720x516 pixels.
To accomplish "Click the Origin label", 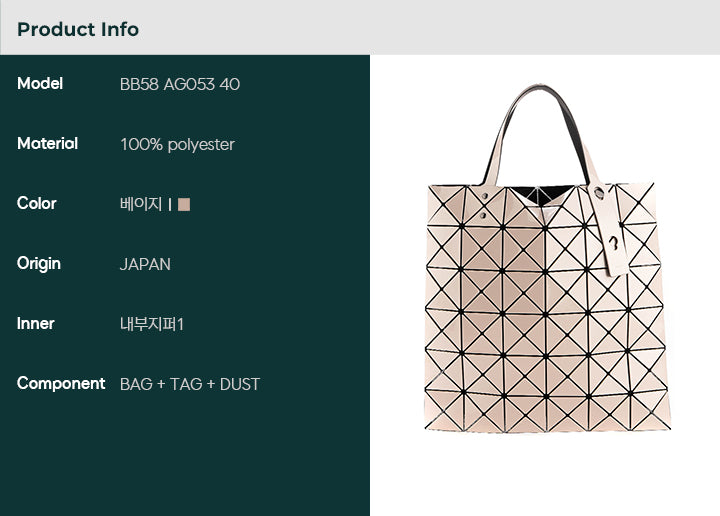I will [x=39, y=264].
